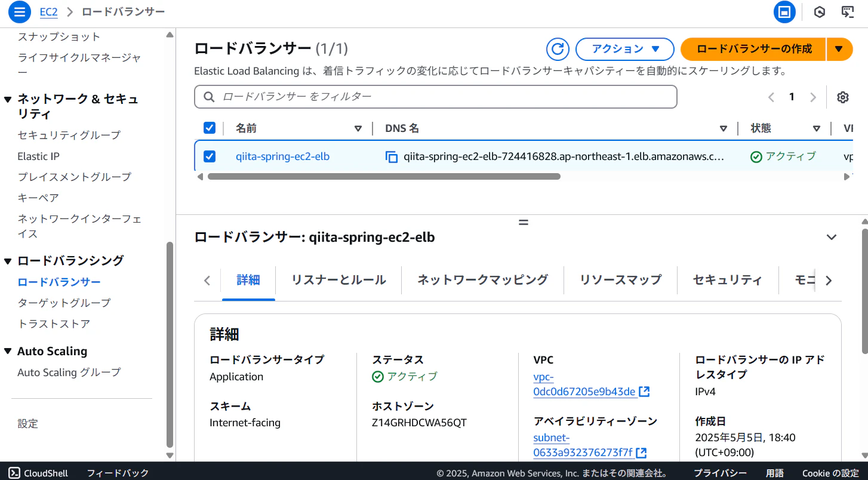This screenshot has height=480, width=868.
Task: Open ネットワークインターフェイス in sidebar
Action: coord(79,226)
